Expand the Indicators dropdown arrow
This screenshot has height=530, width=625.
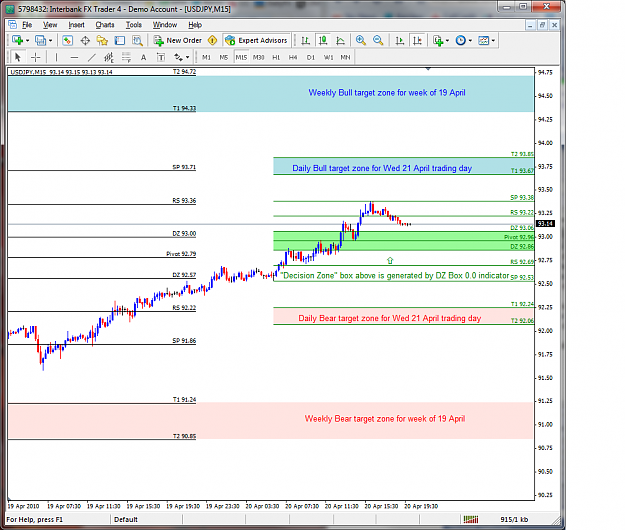coord(447,41)
